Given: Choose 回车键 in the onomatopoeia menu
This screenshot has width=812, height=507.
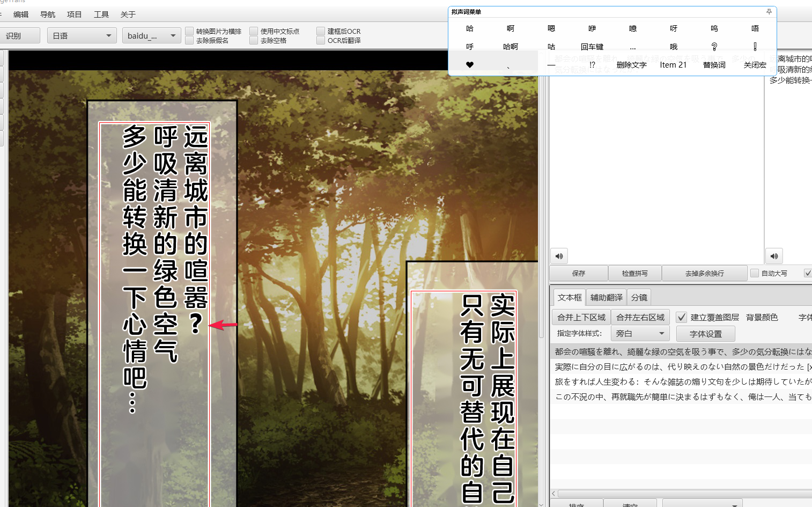Looking at the screenshot, I should tap(592, 47).
